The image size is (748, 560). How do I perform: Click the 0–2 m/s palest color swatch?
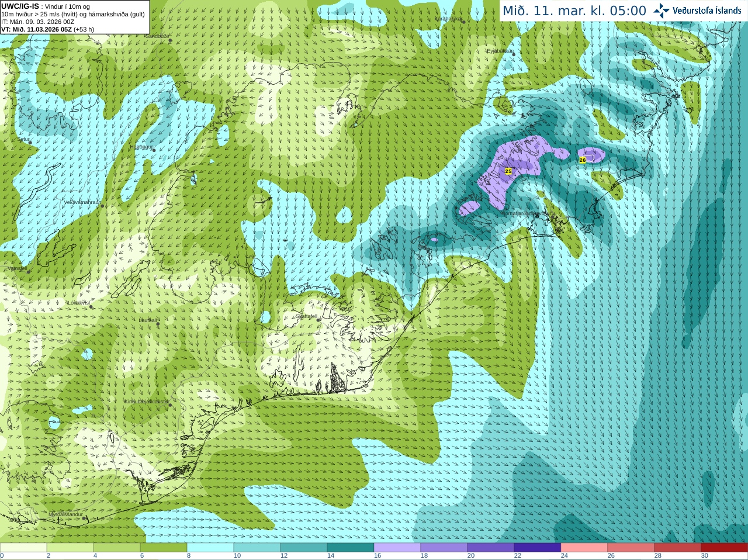23,547
